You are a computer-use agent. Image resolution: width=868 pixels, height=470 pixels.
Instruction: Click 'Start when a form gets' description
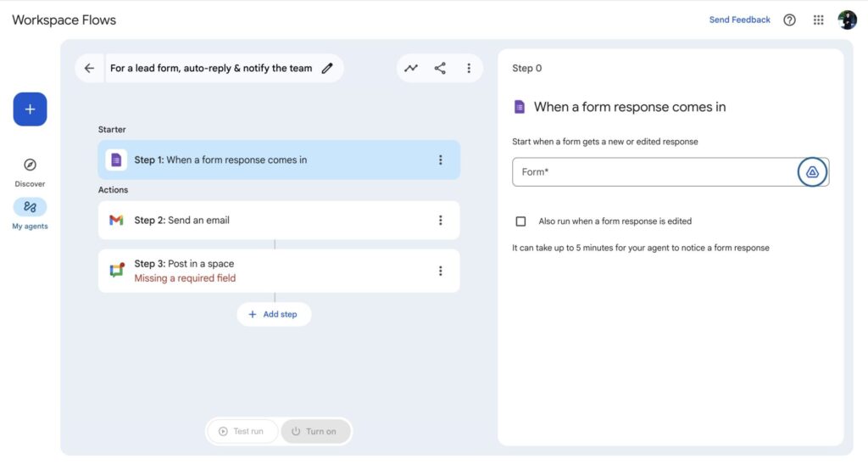605,142
